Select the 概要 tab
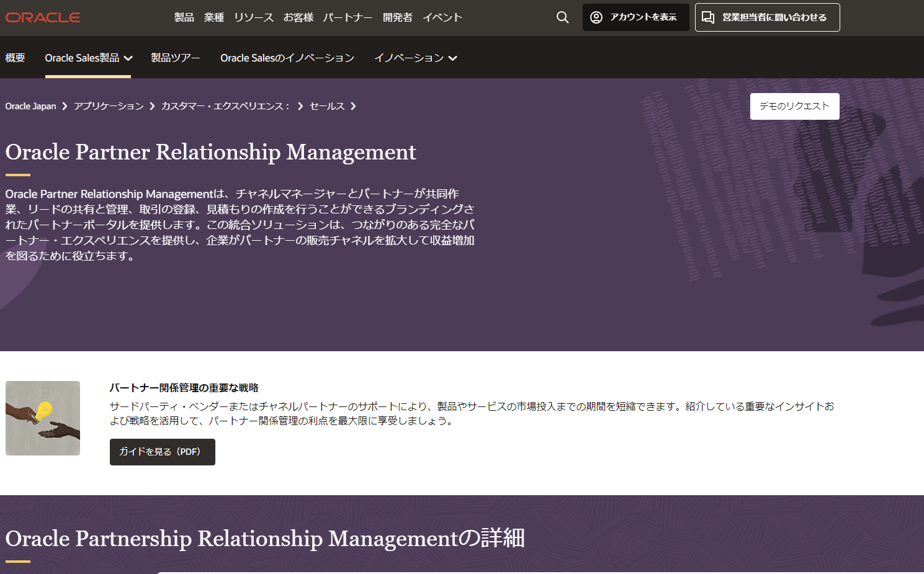Image resolution: width=924 pixels, height=574 pixels. [x=16, y=58]
